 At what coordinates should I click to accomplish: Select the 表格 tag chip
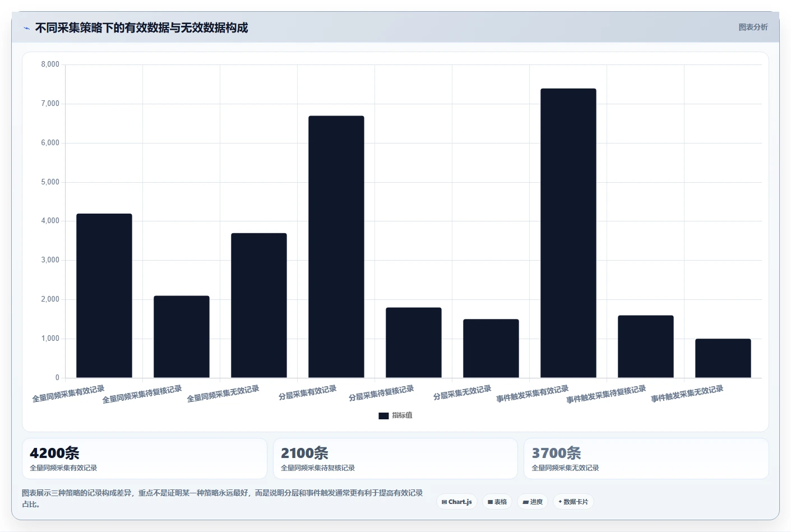pyautogui.click(x=497, y=502)
